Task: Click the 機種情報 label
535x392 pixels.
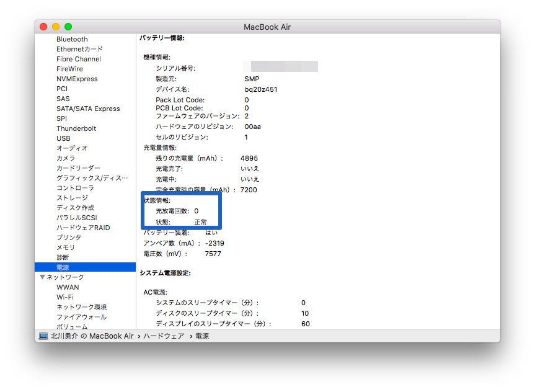Action: coord(157,57)
